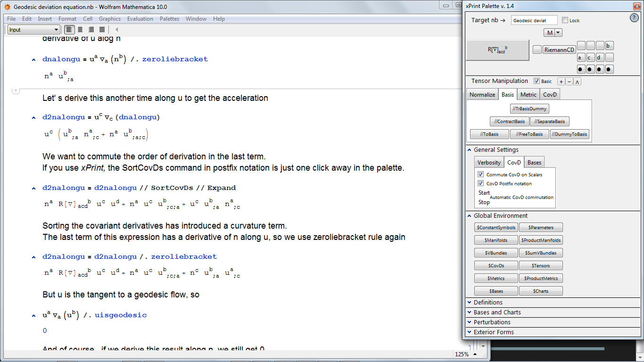Open the Input cell style dropdown
The width and height of the screenshot is (644, 362).
click(33, 30)
